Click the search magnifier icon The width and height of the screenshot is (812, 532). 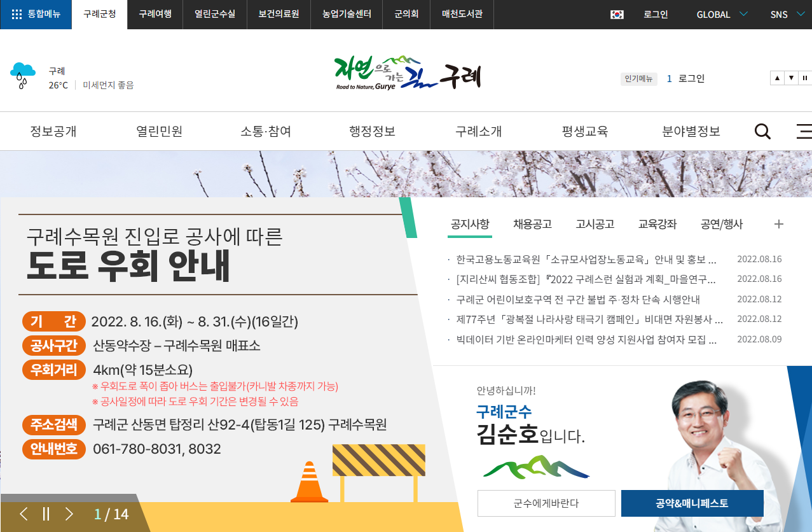[x=762, y=131]
